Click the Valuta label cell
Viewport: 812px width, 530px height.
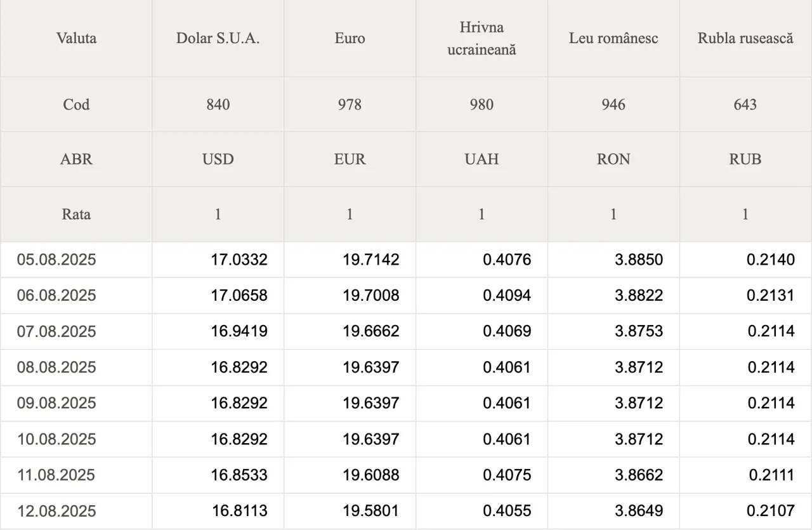[76, 38]
